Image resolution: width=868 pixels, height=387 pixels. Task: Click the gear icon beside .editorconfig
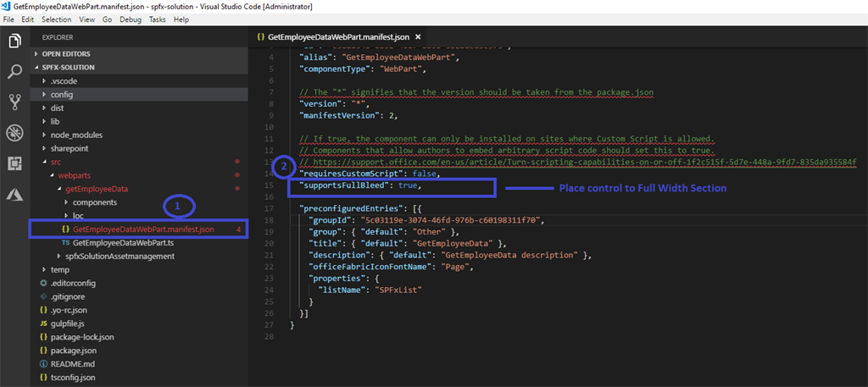(x=44, y=283)
